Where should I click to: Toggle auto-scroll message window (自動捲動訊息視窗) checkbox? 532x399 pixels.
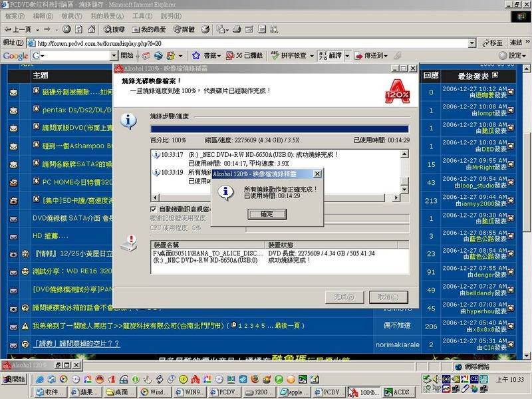click(x=154, y=209)
